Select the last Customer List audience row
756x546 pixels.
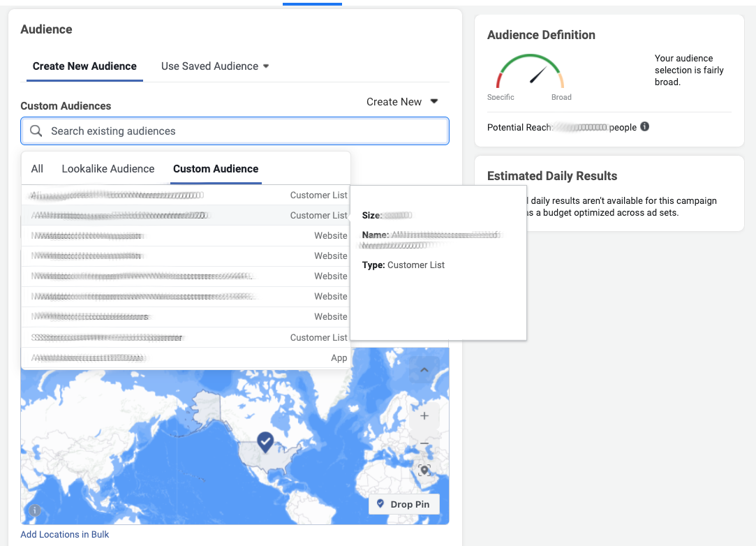point(186,338)
